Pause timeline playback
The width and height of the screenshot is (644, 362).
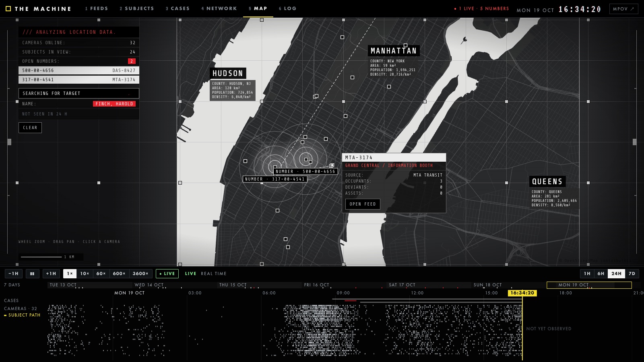pos(32,274)
